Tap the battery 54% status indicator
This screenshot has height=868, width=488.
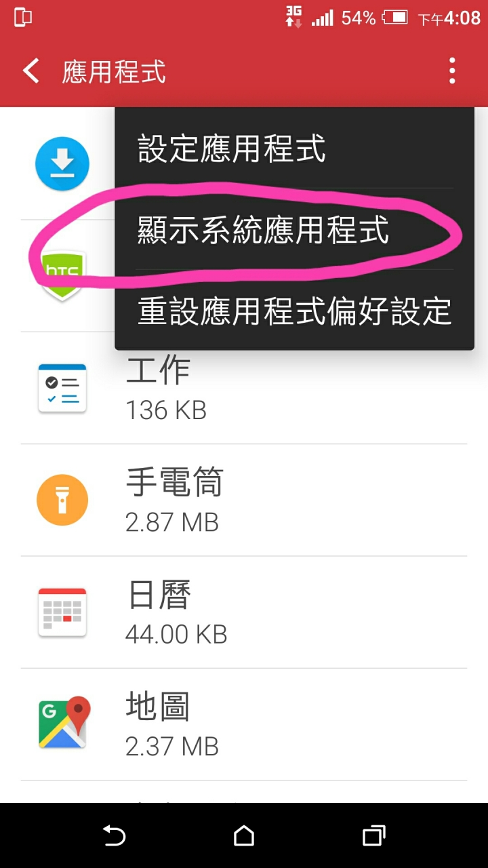(x=374, y=18)
